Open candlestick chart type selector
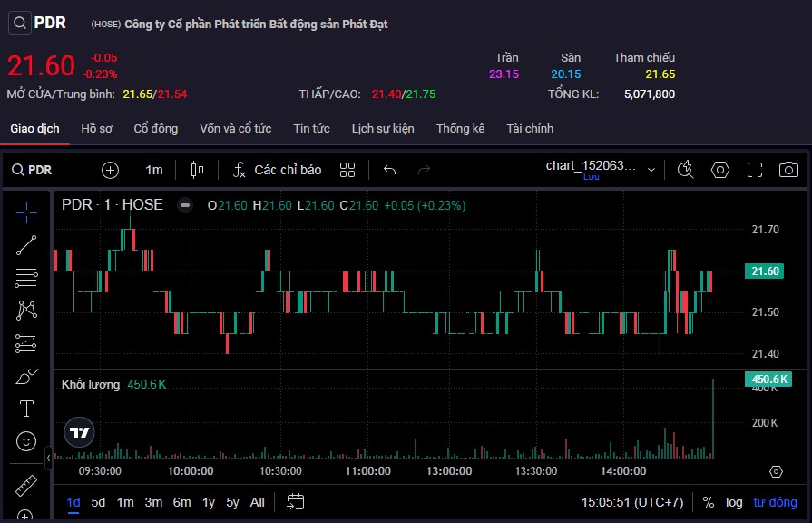 click(198, 170)
